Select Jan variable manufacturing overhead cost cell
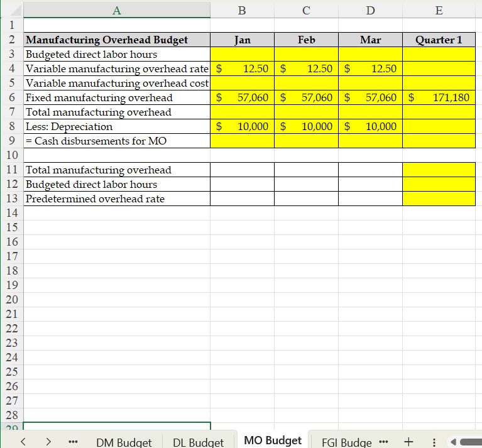The image size is (482, 448). [x=242, y=83]
